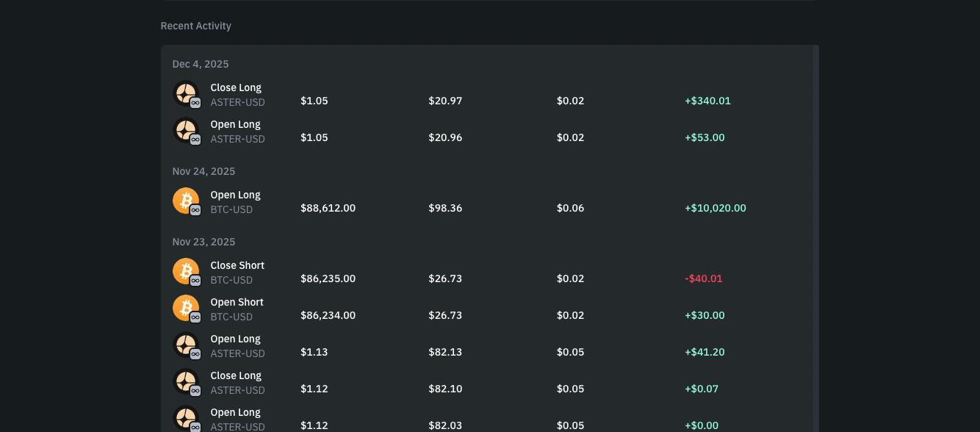Click ASTER token icon in the +$41.20 row
The width and height of the screenshot is (980, 432).
point(185,345)
